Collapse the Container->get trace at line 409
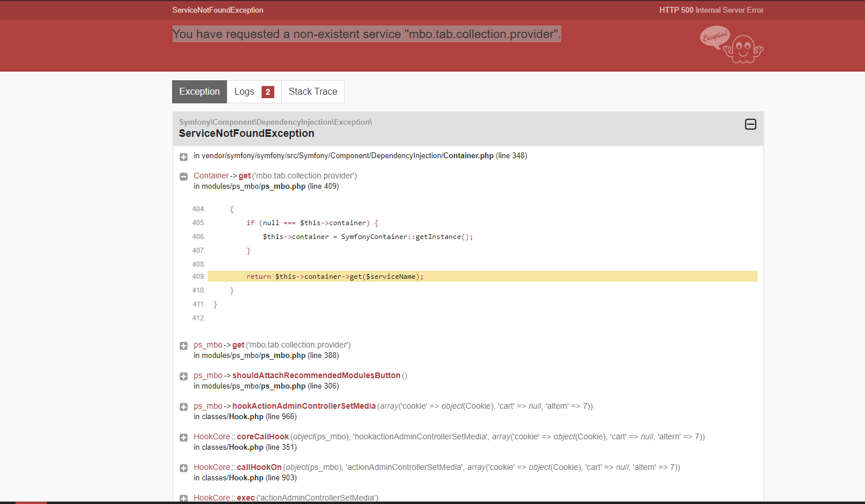The width and height of the screenshot is (865, 504). tap(184, 177)
